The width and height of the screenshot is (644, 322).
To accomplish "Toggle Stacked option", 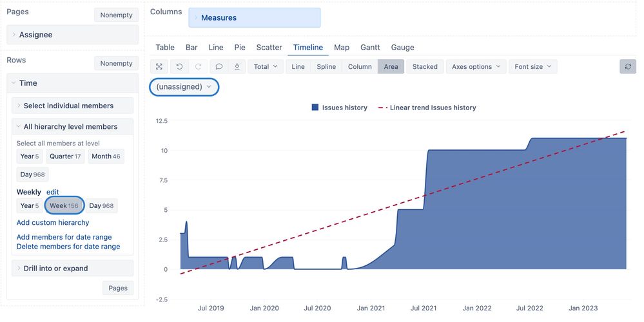I will coord(425,66).
